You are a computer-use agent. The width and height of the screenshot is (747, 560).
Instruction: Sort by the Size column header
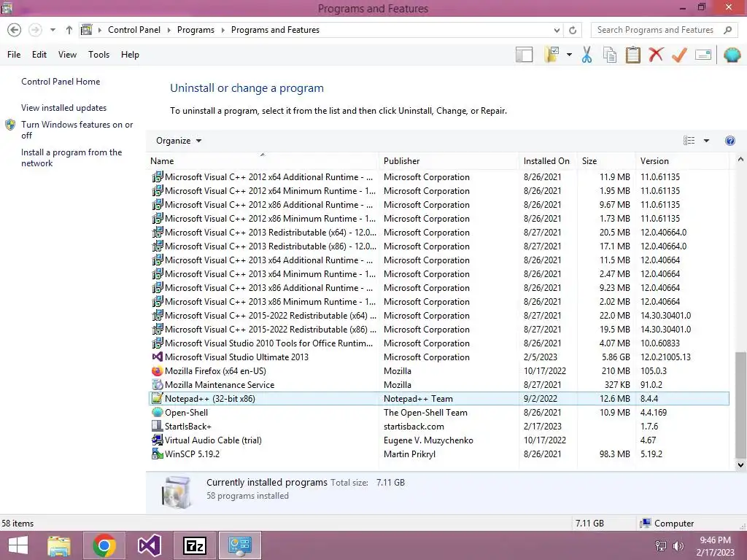click(606, 161)
